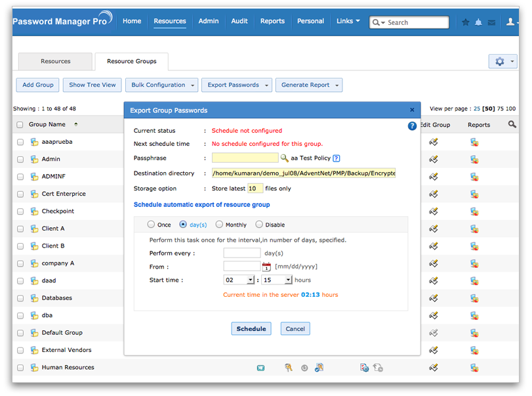
Task: Click the magnifier icon beside Passphrase field
Action: click(284, 158)
